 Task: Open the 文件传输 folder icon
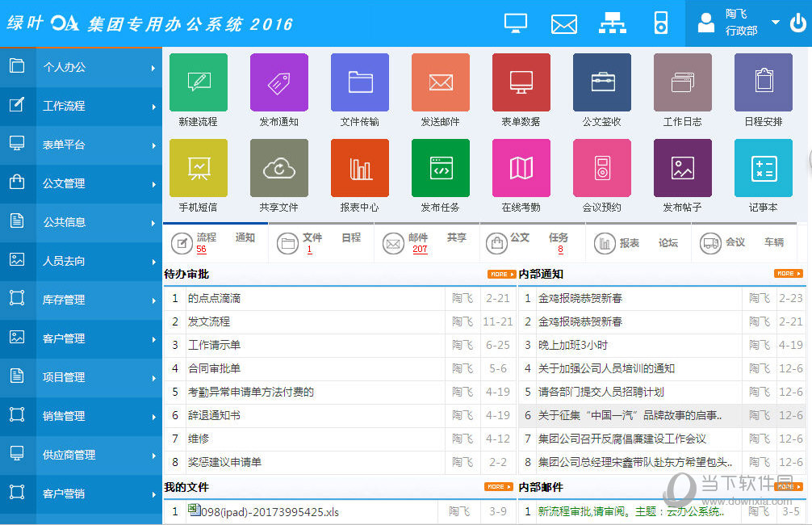coord(359,82)
